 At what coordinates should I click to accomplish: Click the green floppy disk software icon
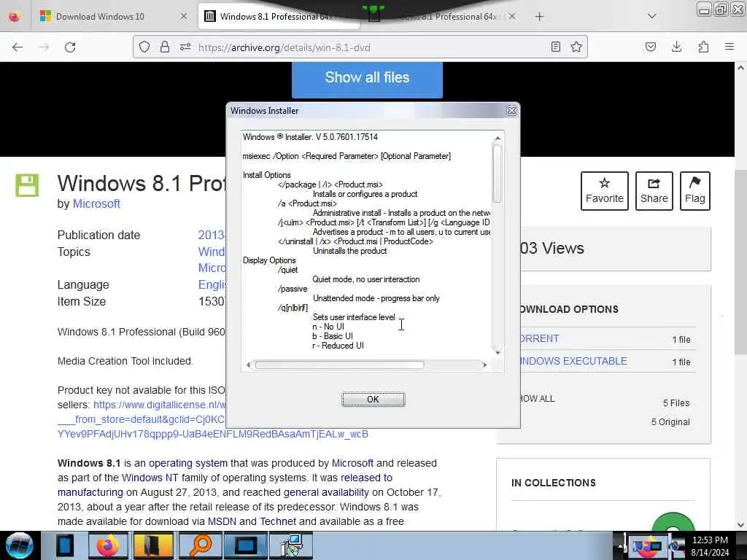coord(27,185)
